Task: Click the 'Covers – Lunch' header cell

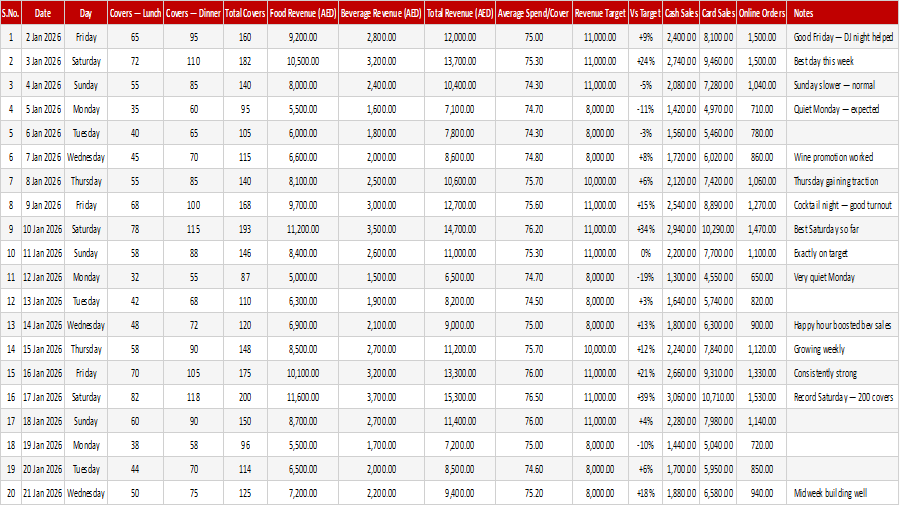Action: click(x=135, y=13)
